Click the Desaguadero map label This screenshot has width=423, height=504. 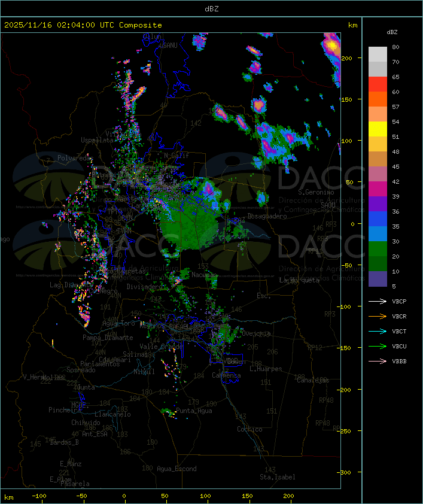[x=267, y=216]
